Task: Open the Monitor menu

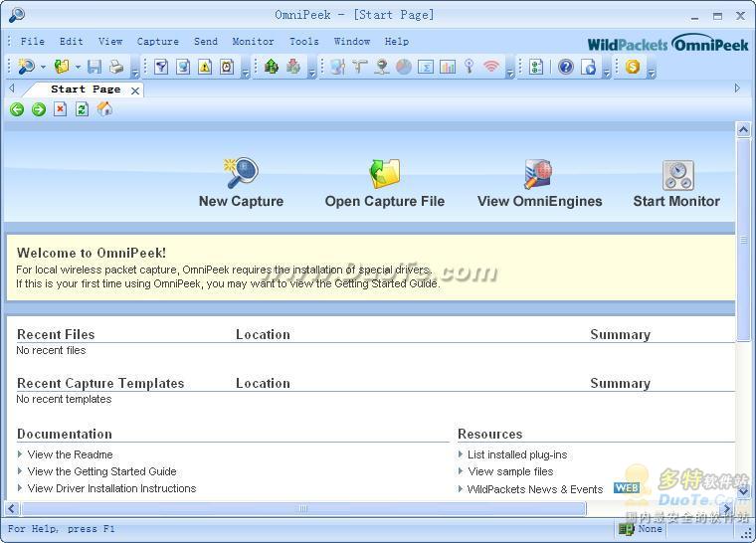Action: pyautogui.click(x=253, y=42)
